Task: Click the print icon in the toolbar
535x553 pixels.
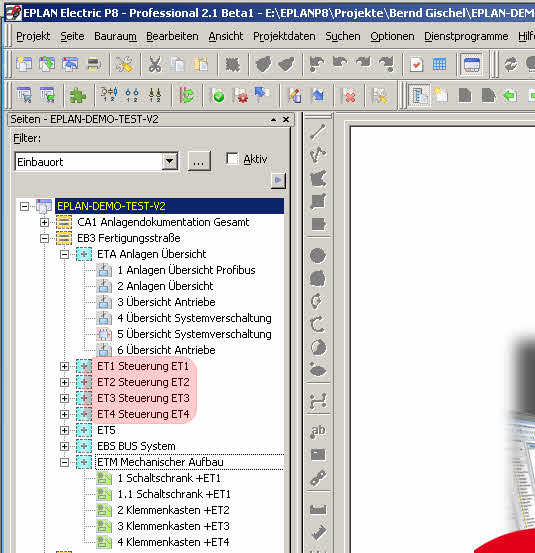Action: coord(94,64)
